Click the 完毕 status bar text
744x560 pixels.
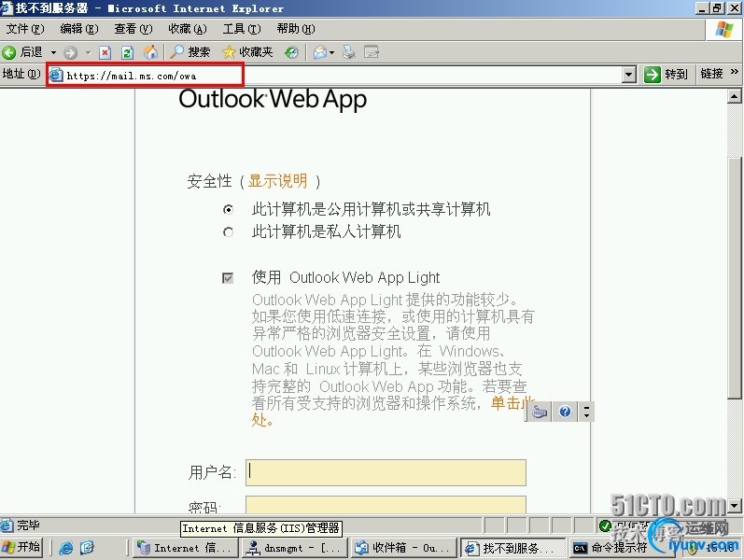(28, 525)
